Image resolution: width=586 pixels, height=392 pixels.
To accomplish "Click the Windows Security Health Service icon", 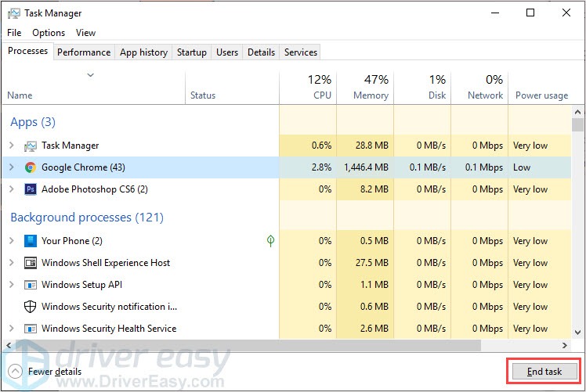I will tap(31, 329).
